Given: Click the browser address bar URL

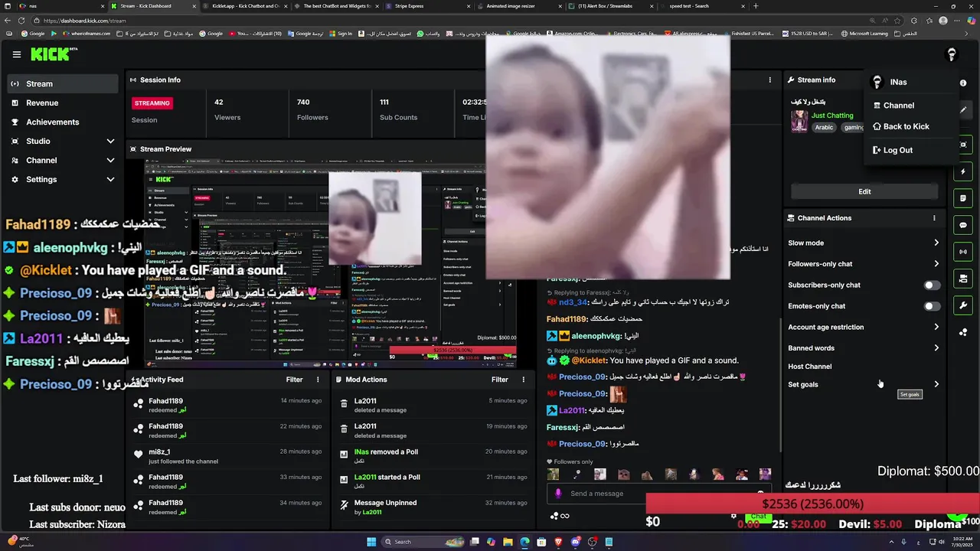Looking at the screenshot, I should click(x=84, y=21).
